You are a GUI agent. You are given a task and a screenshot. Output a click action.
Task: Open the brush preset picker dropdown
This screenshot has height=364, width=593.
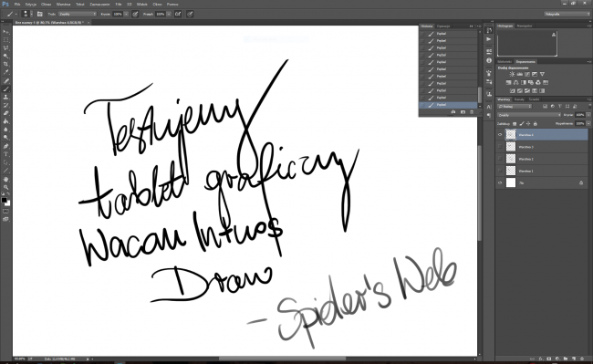point(31,14)
